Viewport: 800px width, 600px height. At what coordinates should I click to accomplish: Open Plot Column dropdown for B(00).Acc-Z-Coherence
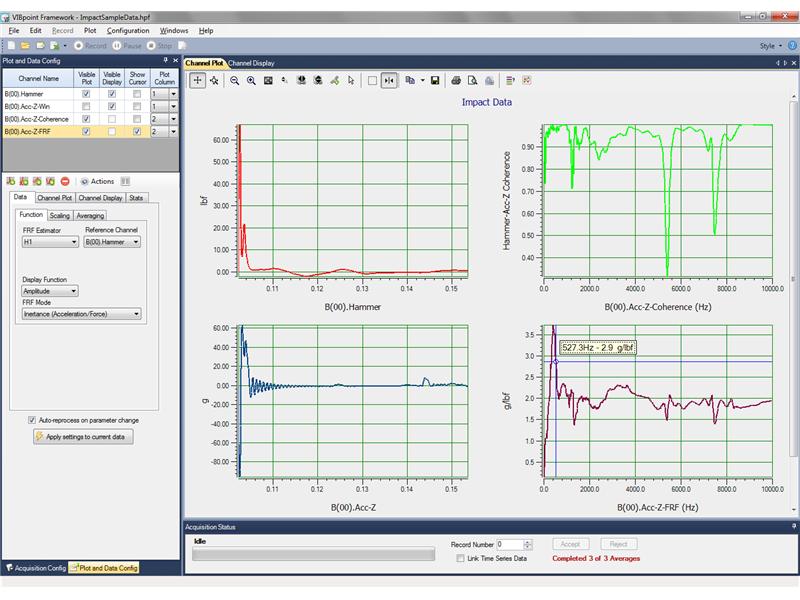[x=173, y=119]
